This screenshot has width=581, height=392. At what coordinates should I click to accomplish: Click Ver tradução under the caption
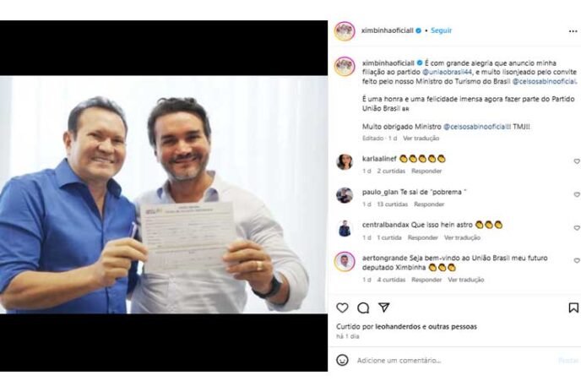point(421,139)
